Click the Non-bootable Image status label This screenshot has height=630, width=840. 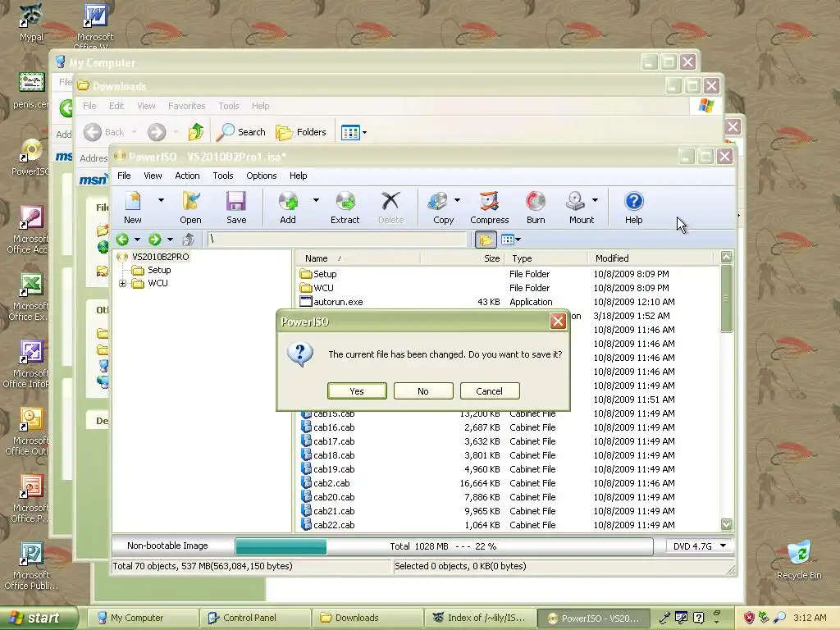point(167,546)
